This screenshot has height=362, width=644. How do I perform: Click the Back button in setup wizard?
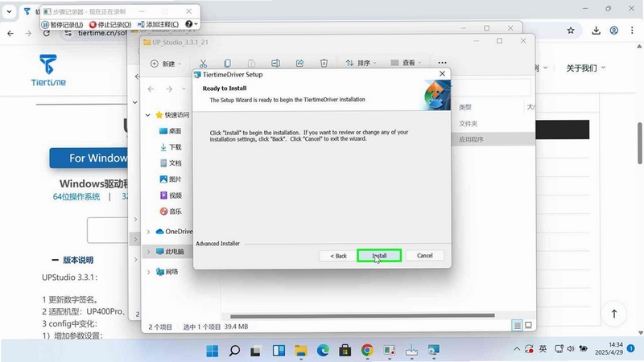click(338, 255)
